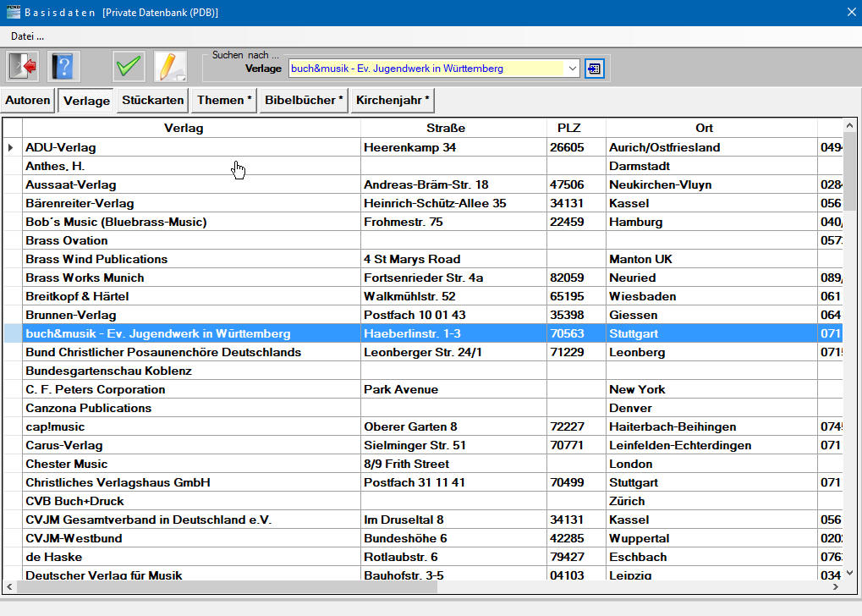Click the application icon in the title bar

coord(14,12)
